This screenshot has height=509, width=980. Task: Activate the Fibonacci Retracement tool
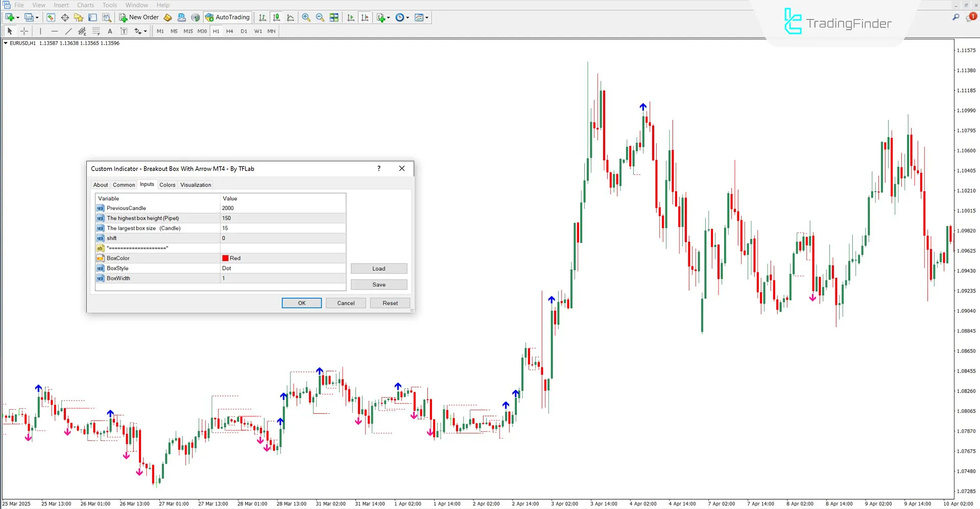pyautogui.click(x=96, y=31)
